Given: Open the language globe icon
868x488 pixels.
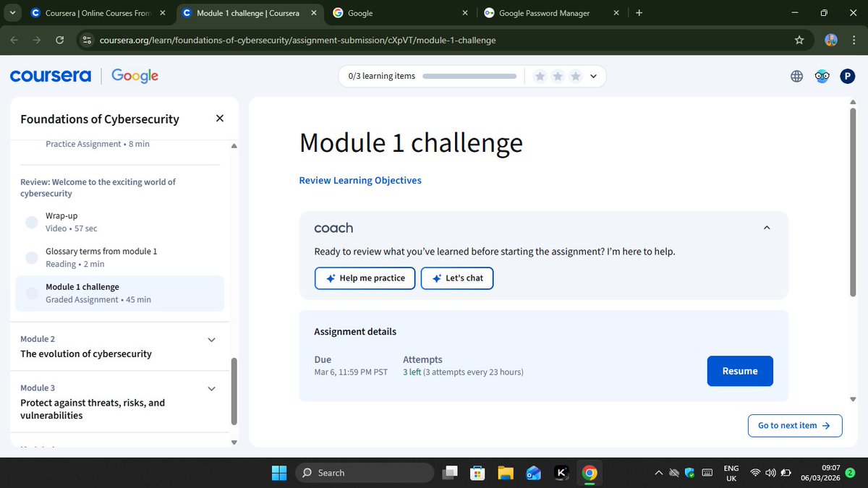Looking at the screenshot, I should pos(796,76).
